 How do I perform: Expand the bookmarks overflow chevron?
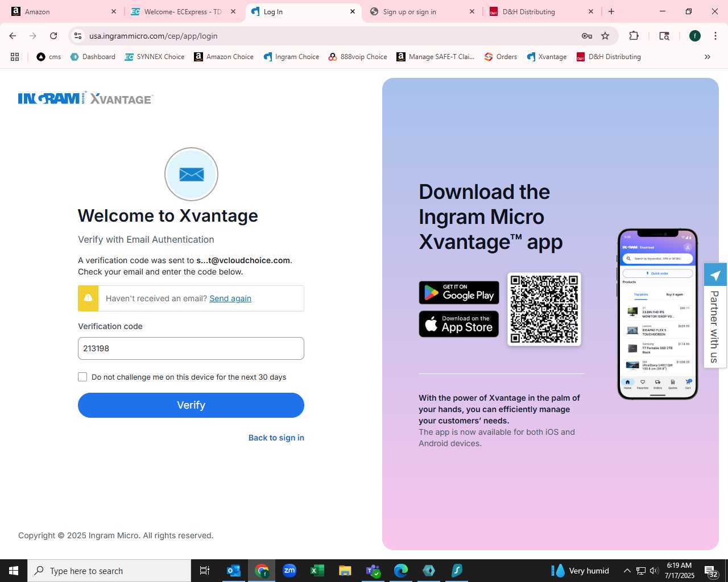click(708, 57)
